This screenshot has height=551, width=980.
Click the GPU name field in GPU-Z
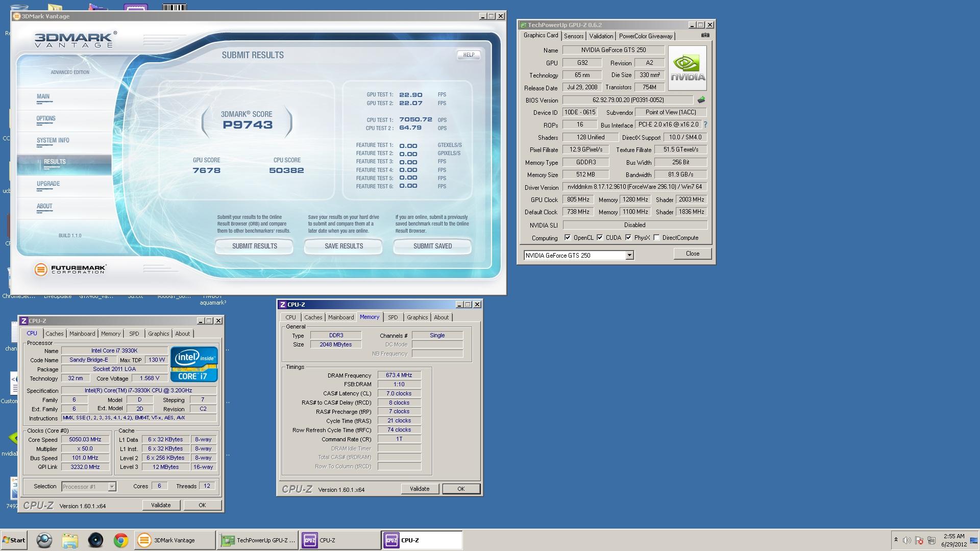click(x=614, y=50)
